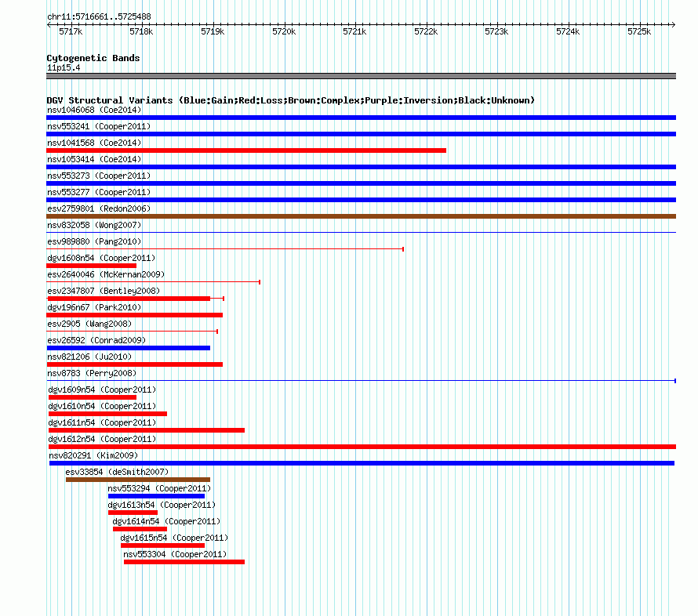Click the gray 11p15.4 cytogenetic band bar
The image size is (698, 616).
(x=361, y=76)
